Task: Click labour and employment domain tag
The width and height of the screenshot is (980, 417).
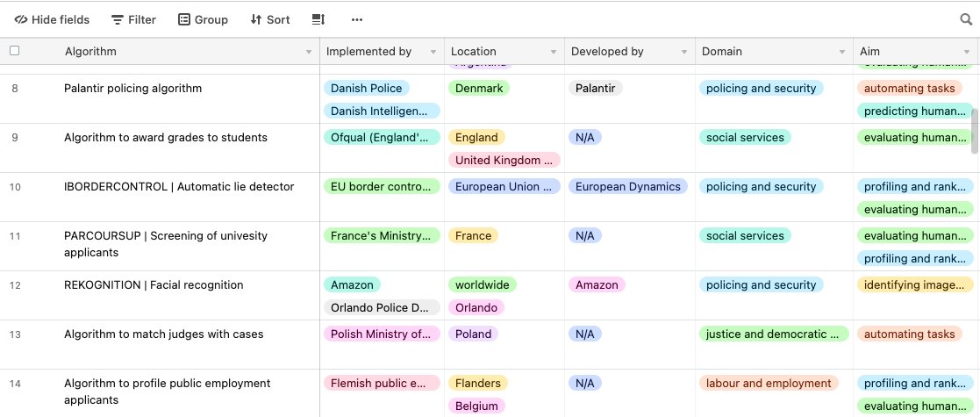Action: 769,384
